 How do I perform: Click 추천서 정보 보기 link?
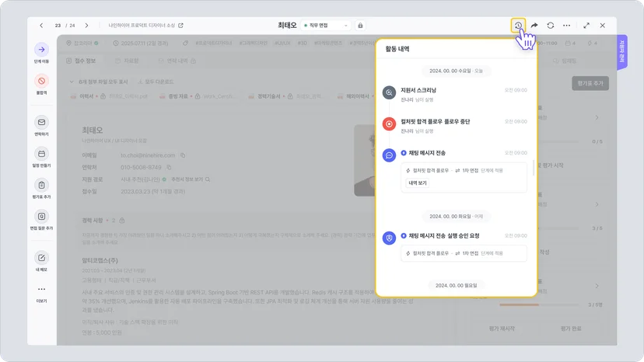click(x=191, y=179)
